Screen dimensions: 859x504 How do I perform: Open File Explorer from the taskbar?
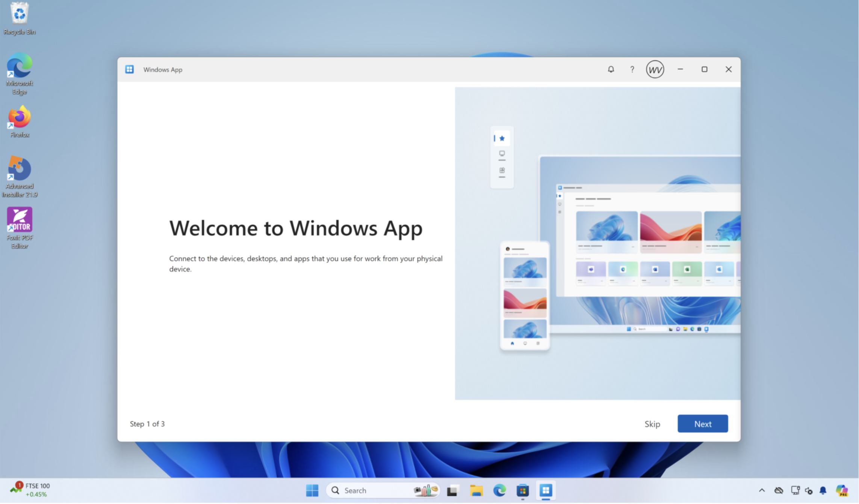point(476,490)
